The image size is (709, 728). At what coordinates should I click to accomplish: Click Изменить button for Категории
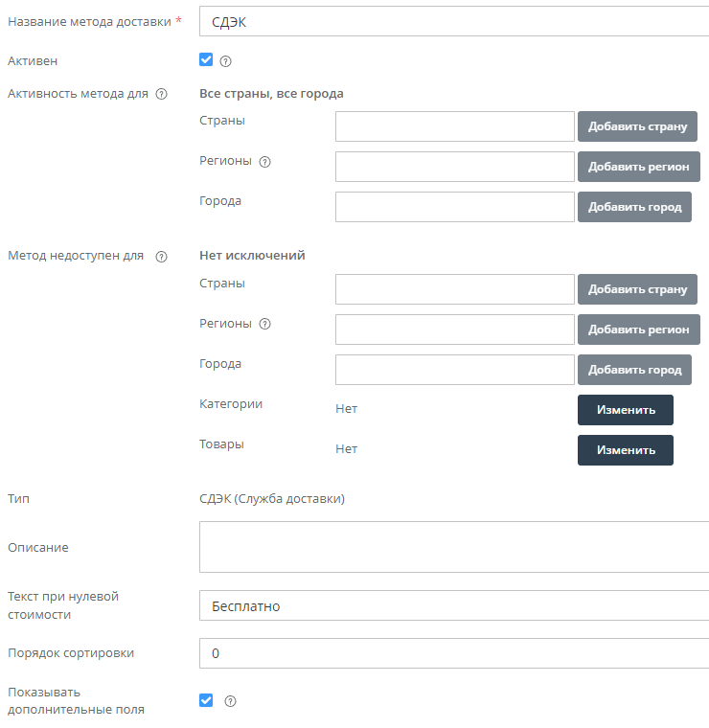625,410
